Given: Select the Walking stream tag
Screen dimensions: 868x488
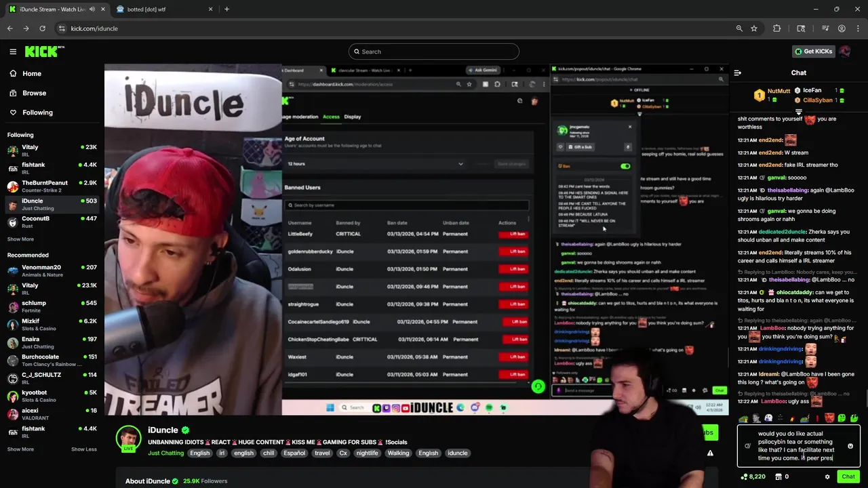Looking at the screenshot, I should [x=398, y=453].
